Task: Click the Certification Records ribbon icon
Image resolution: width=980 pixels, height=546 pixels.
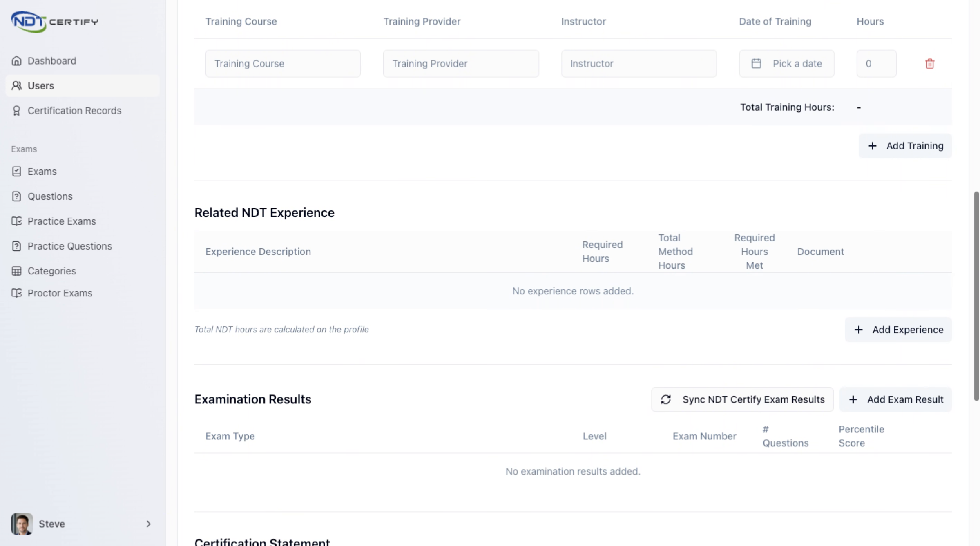Action: pyautogui.click(x=16, y=111)
